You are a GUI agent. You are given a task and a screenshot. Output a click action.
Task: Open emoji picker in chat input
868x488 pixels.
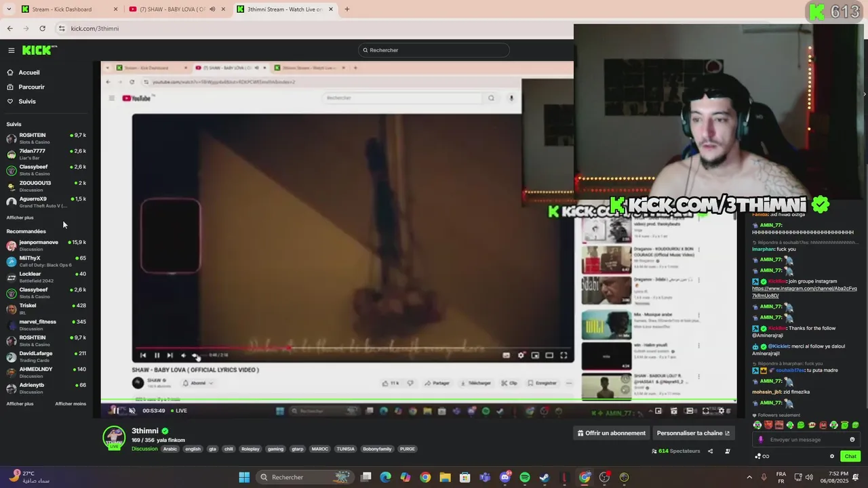852,440
